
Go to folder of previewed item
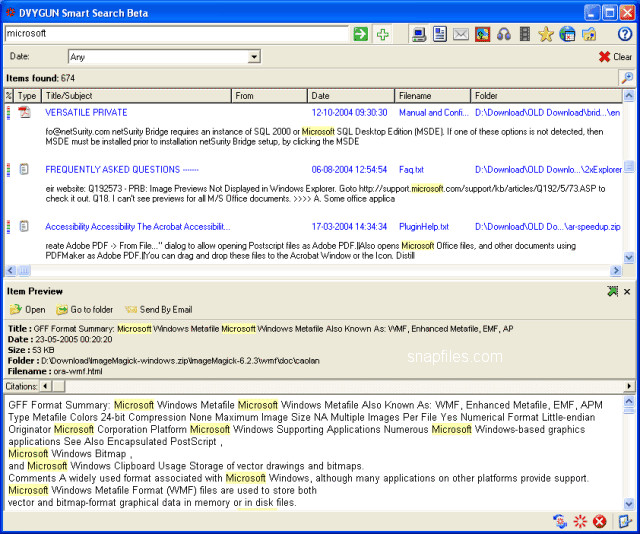pyautogui.click(x=84, y=309)
